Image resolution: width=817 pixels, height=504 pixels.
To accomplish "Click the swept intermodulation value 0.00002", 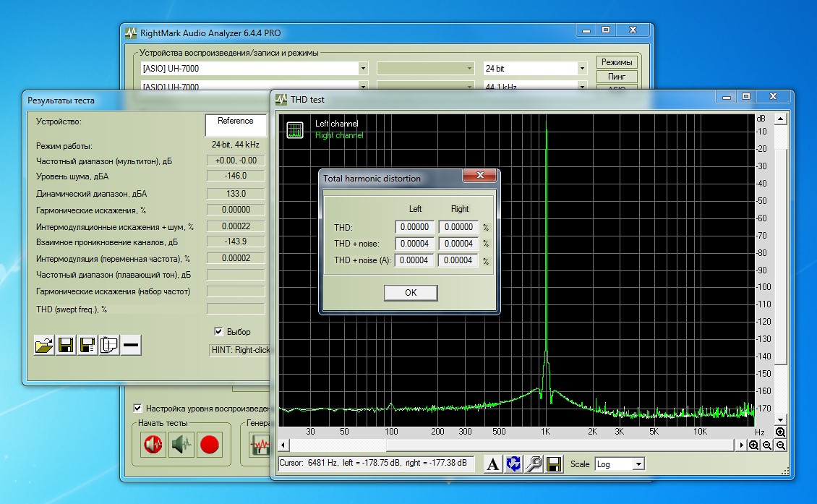I will click(x=236, y=258).
